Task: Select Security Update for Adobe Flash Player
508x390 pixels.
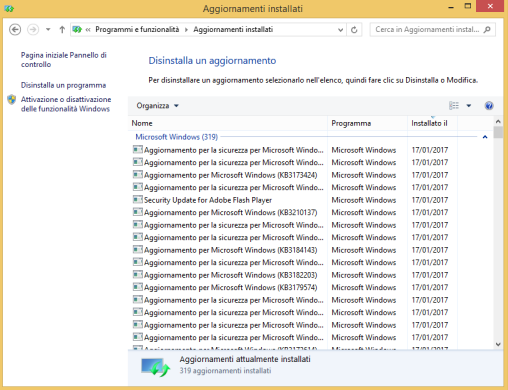Action: (x=208, y=200)
